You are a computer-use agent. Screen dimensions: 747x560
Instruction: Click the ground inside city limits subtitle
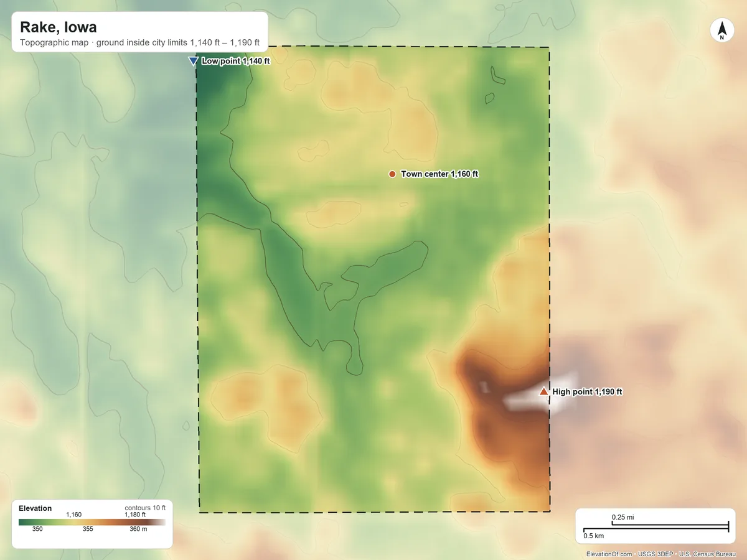pos(139,44)
